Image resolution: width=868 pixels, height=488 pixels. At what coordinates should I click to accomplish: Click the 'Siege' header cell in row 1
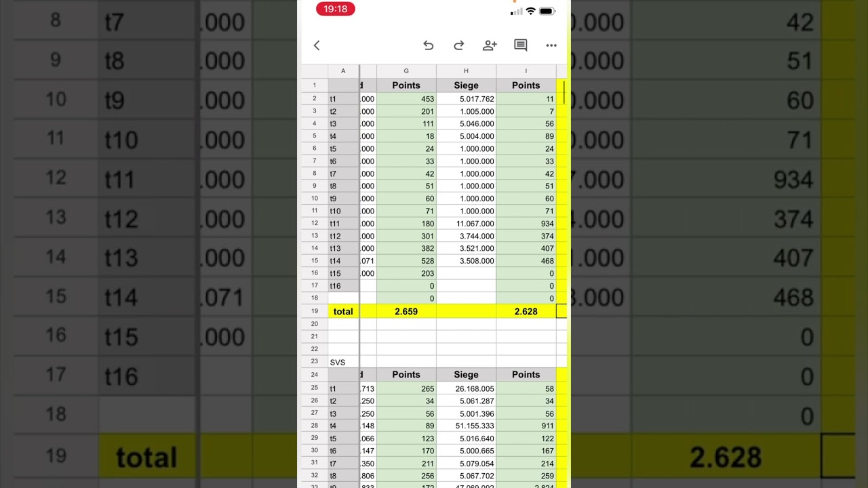coord(466,85)
